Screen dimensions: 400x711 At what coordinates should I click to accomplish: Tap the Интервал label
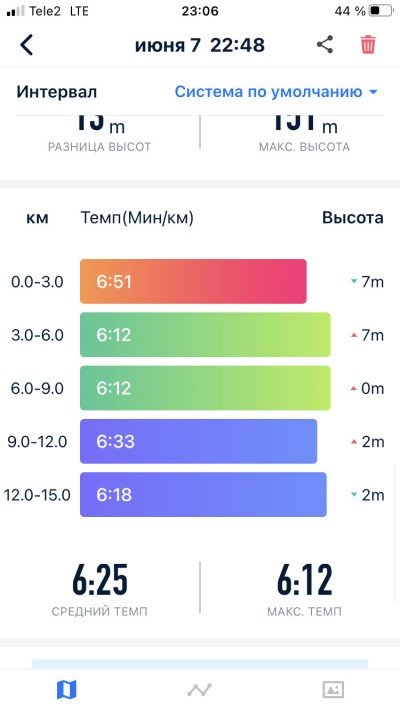pos(57,92)
